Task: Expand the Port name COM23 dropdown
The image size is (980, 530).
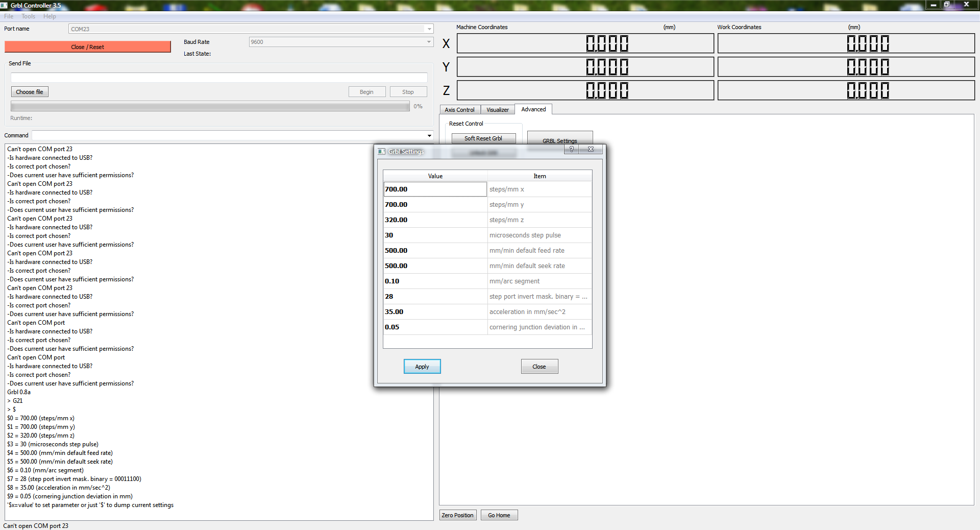Action: pos(429,29)
